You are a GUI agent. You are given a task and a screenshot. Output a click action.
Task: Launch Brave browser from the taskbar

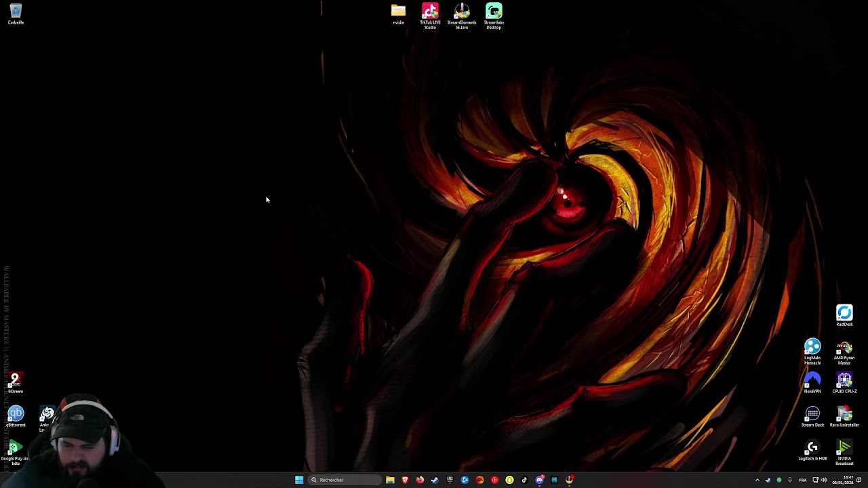(x=405, y=480)
